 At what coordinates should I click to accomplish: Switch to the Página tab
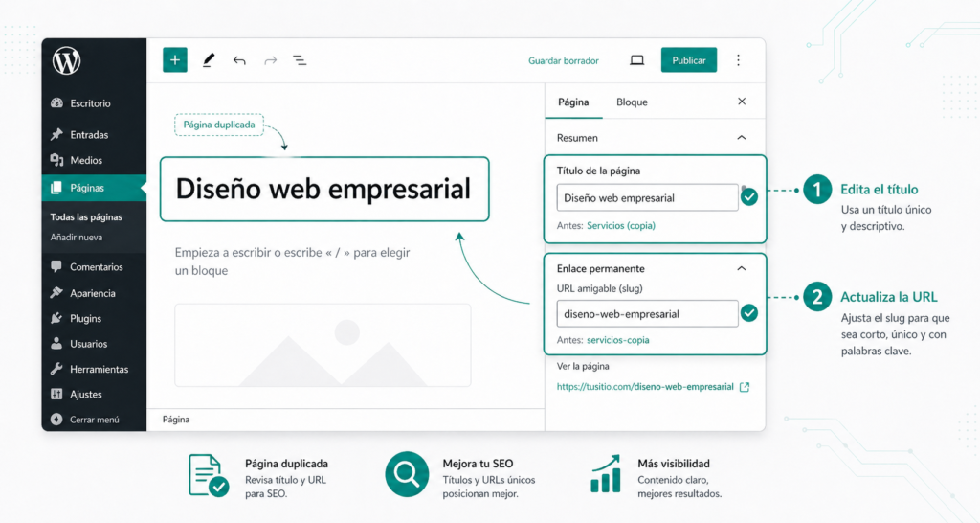(x=573, y=102)
